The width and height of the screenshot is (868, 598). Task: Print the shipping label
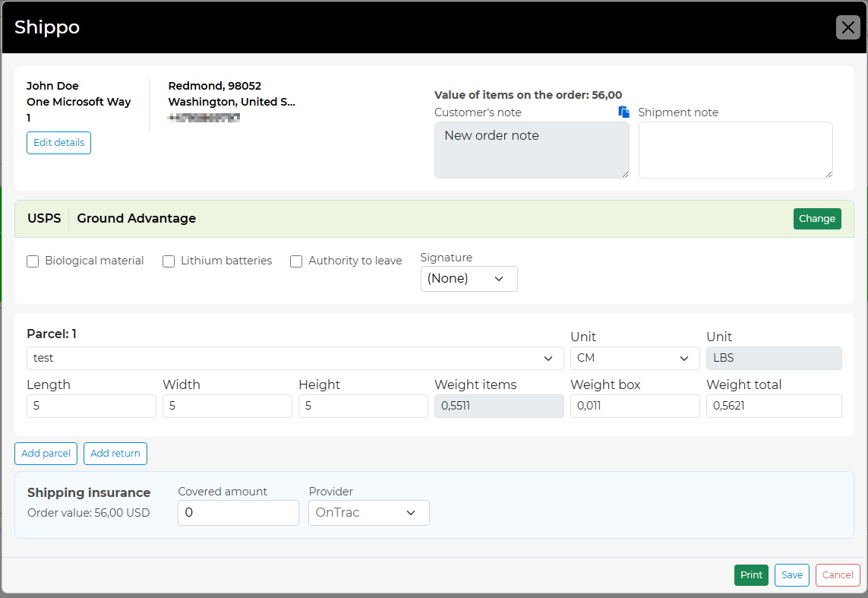(x=750, y=575)
